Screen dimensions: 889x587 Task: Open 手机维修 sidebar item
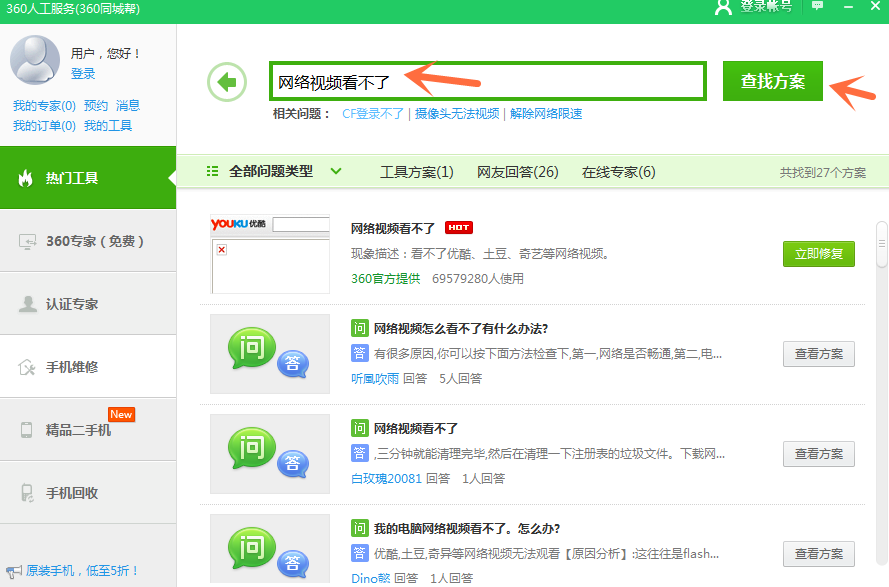point(88,367)
